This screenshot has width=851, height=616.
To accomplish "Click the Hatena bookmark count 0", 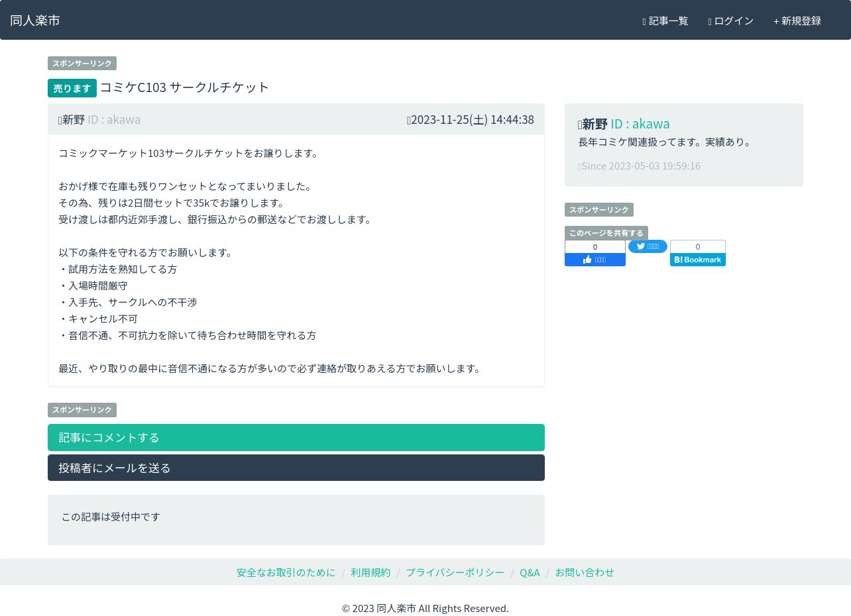I will coord(698,247).
